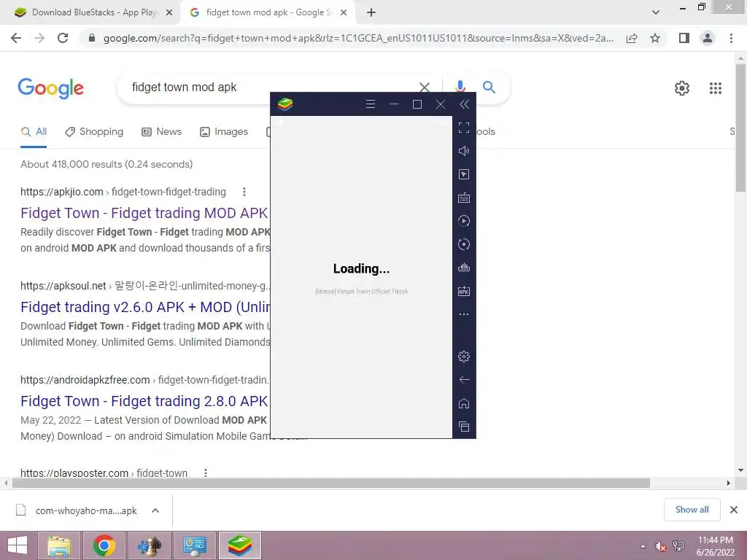
Task: Select the All search results tab
Action: pyautogui.click(x=34, y=131)
